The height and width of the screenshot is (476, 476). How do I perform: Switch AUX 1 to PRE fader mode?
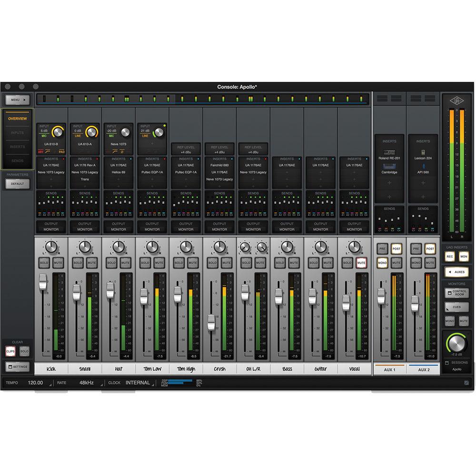[383, 249]
